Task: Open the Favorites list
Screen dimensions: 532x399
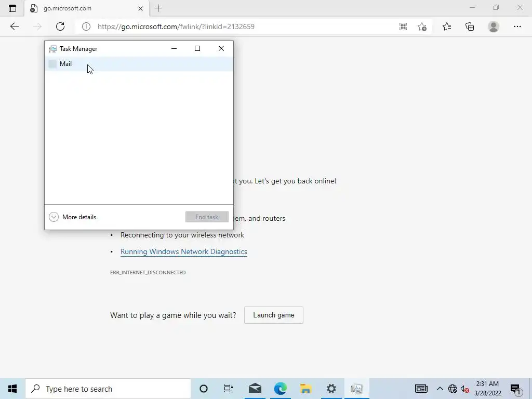Action: point(447,26)
